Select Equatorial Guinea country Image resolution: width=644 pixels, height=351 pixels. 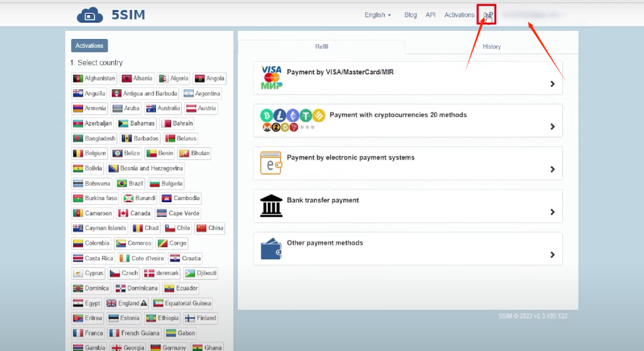[x=182, y=303]
